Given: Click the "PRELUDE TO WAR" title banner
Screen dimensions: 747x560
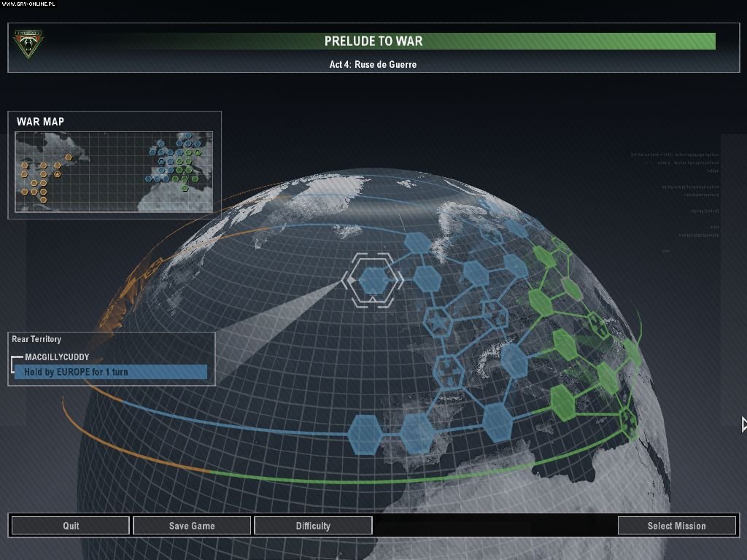Looking at the screenshot, I should click(373, 41).
